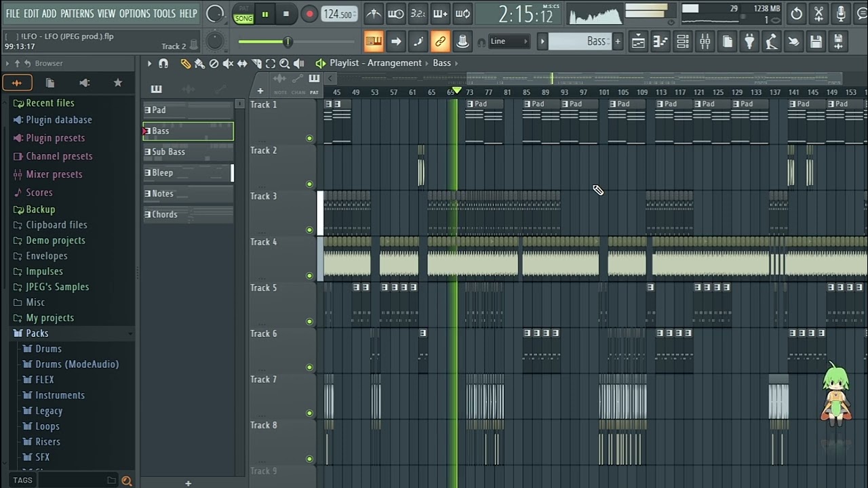Open the Mixer from main toolbar
Screen dimensions: 868x488
pyautogui.click(x=705, y=41)
